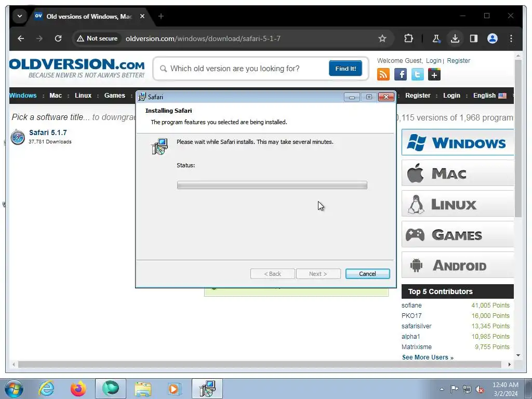This screenshot has height=399, width=532.
Task: Launch Firefox from taskbar
Action: [78, 389]
